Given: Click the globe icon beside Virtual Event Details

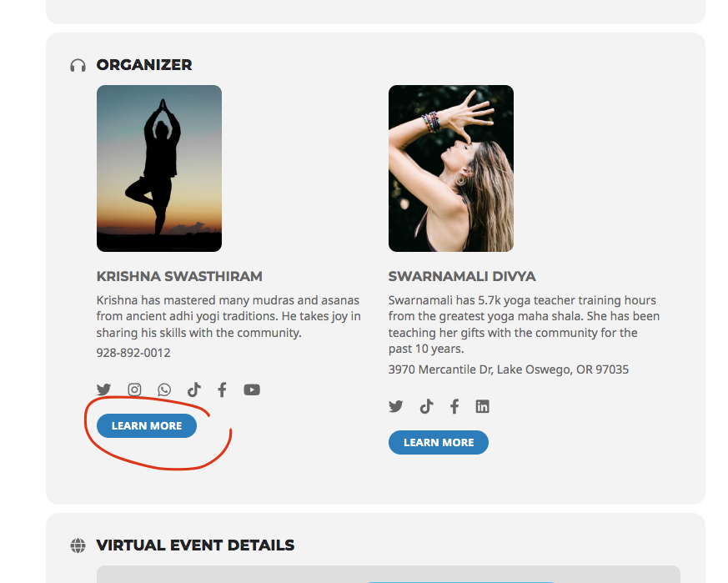Looking at the screenshot, I should [78, 545].
